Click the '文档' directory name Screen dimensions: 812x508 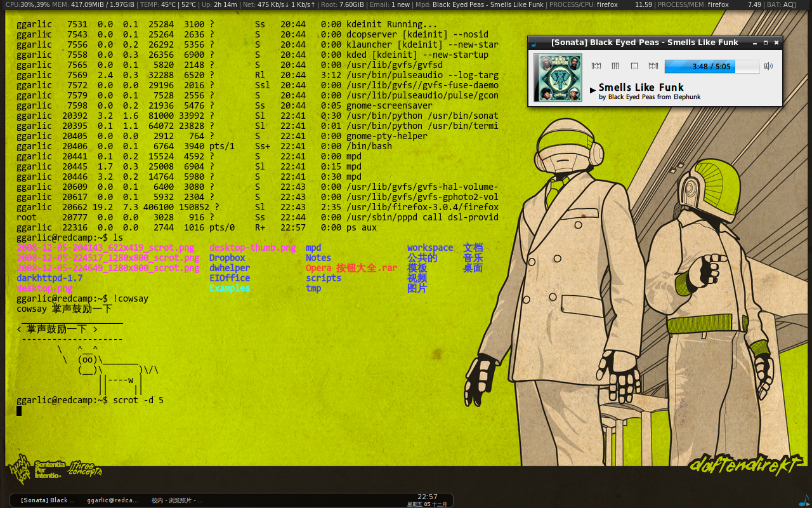point(473,248)
